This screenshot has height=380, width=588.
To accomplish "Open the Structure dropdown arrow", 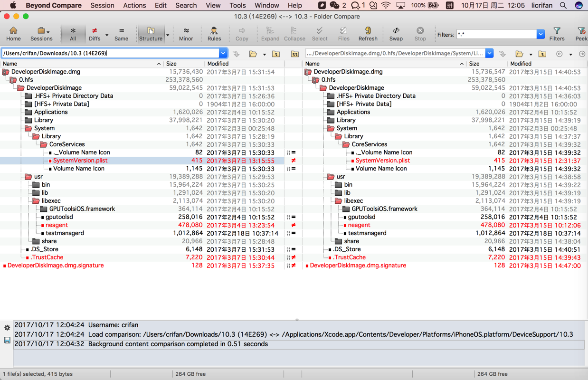I will coord(168,35).
